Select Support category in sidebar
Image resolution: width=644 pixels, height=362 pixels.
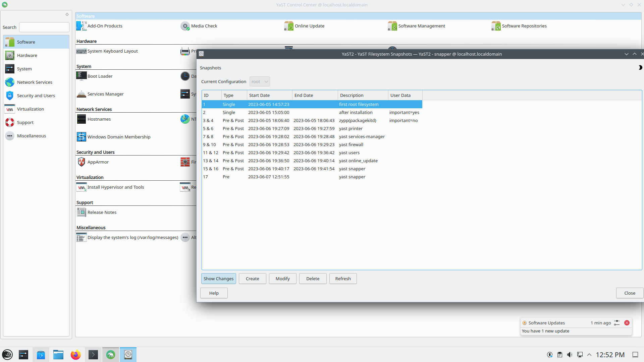36,122
